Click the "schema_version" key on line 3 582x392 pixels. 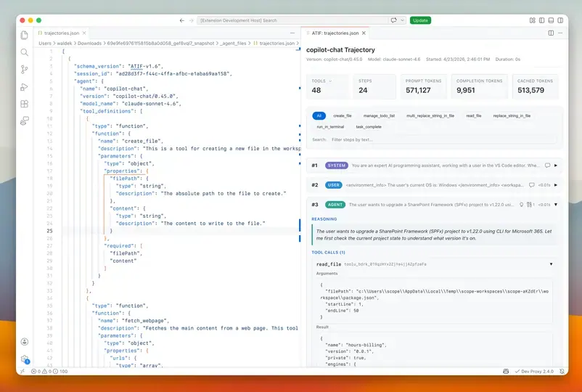(99, 66)
